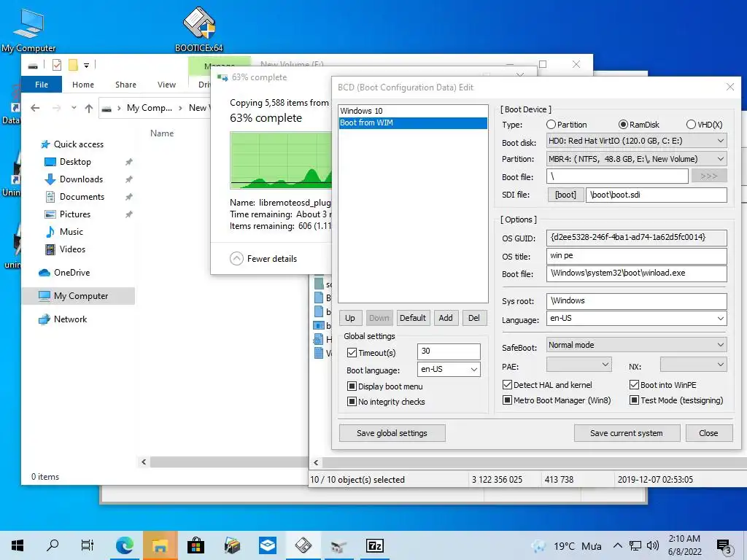Toggle Boot into WinPE checkbox
The width and height of the screenshot is (747, 560).
point(634,385)
